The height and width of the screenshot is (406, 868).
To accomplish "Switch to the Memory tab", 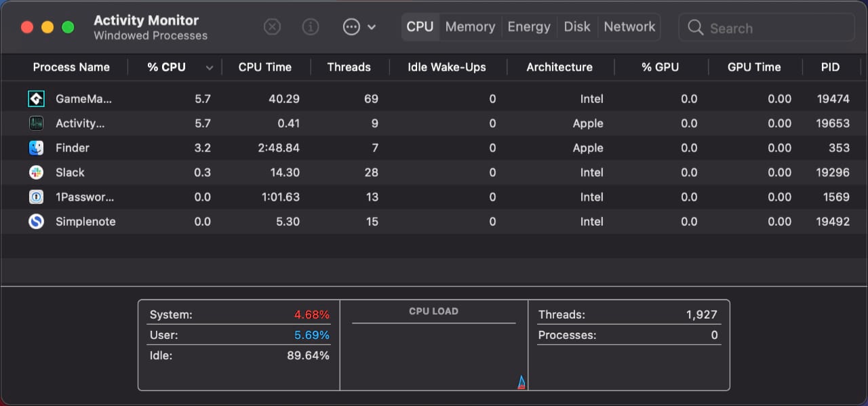I will tap(470, 27).
